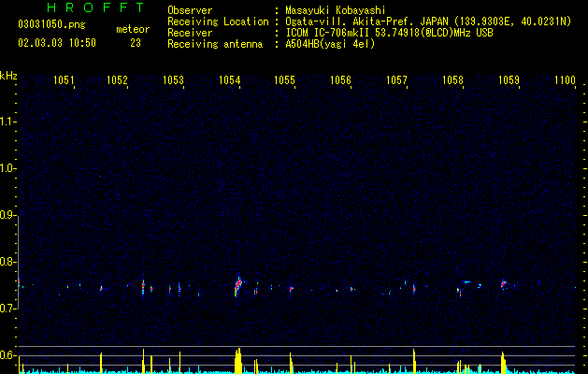Viewport: 588px width, 374px height.
Task: Click the meteor count label
Action: 133,29
